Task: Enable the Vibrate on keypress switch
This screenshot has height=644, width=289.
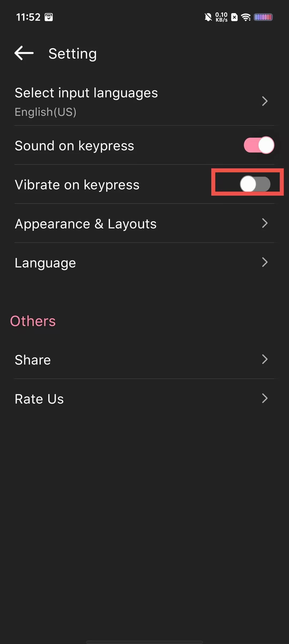Action: point(255,184)
